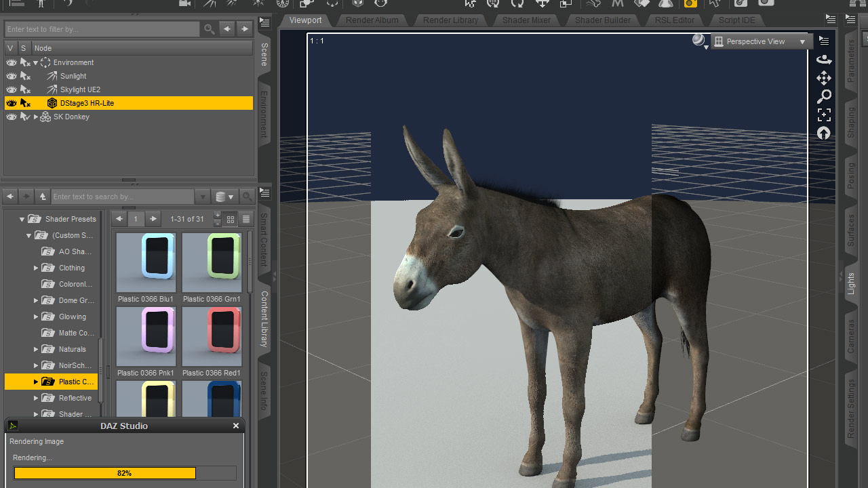Click the S column header

24,48
